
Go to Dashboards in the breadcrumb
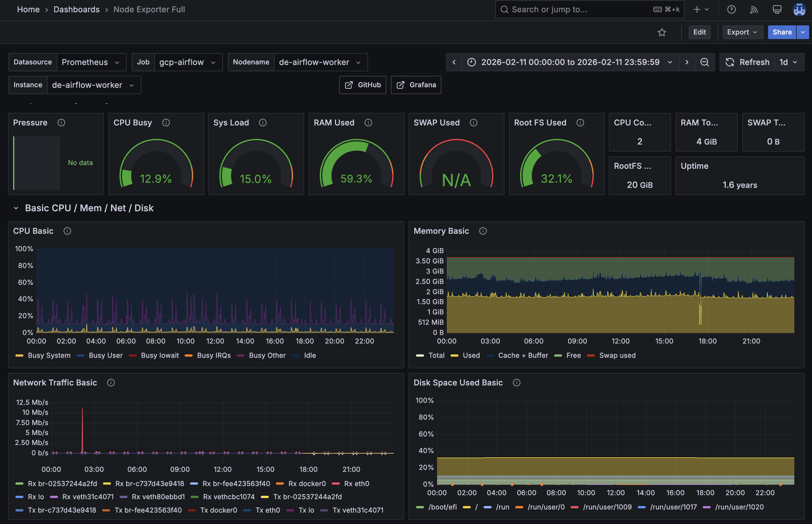[76, 9]
